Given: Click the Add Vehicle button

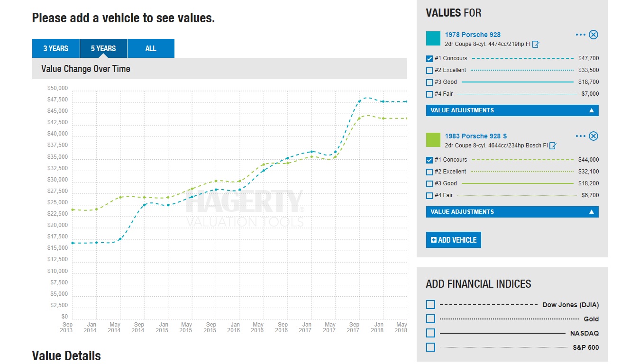Looking at the screenshot, I should coord(454,240).
